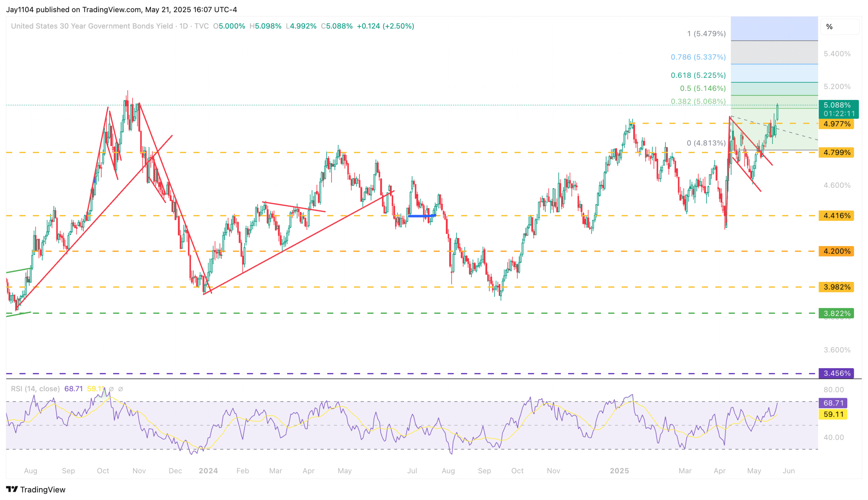The height and width of the screenshot is (500, 868).
Task: Click the RSI (14, close) indicator title
Action: pos(35,389)
